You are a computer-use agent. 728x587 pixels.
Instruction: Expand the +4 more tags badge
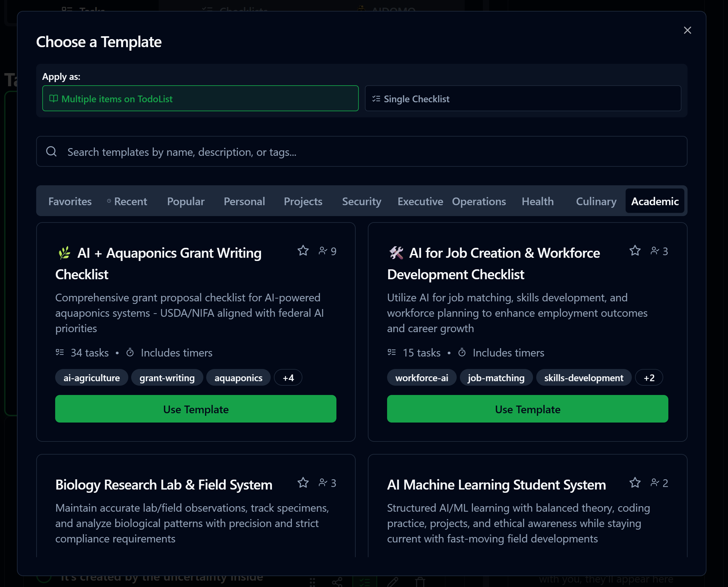288,378
